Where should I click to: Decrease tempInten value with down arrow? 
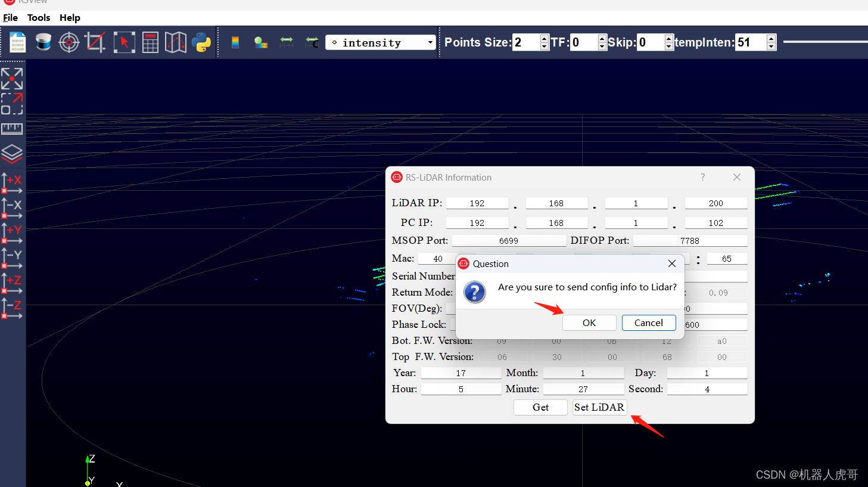point(771,46)
